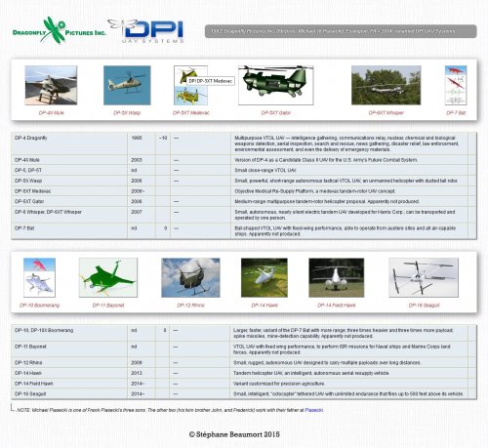Click the DP-6XT Whisper caption link
This screenshot has height=448, width=488.
pyautogui.click(x=386, y=113)
